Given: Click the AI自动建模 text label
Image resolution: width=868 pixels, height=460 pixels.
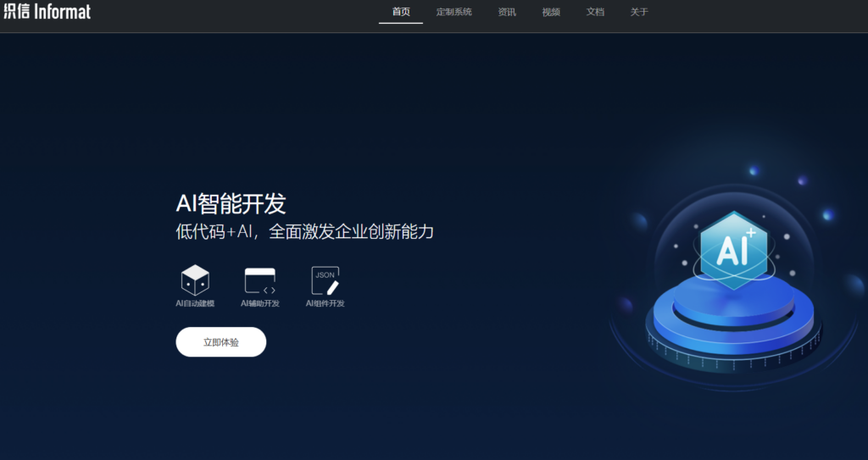Looking at the screenshot, I should pos(195,303).
